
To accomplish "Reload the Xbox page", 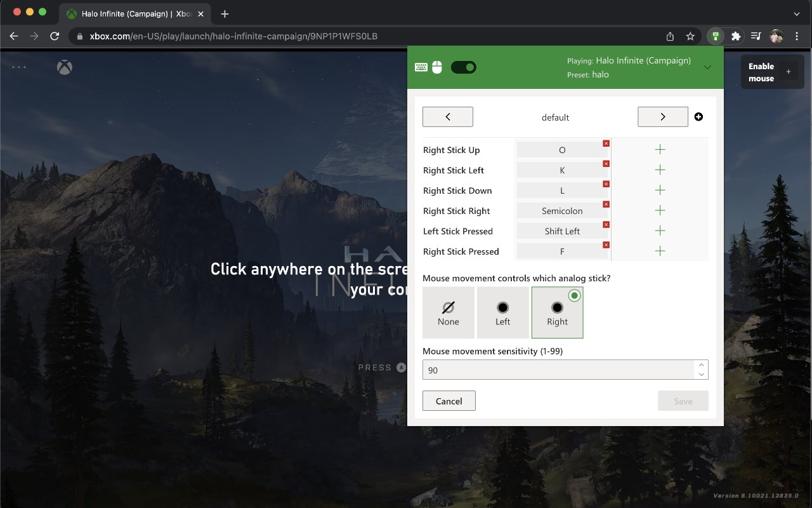I will point(55,36).
